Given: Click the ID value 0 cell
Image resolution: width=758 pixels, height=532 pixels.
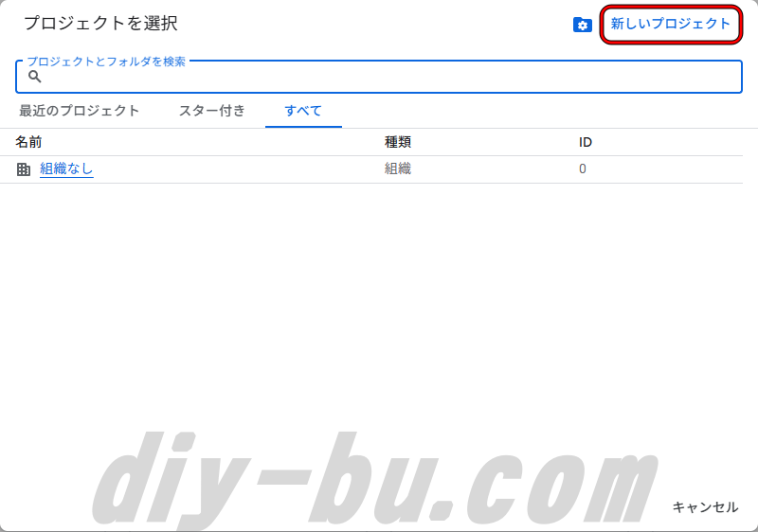Looking at the screenshot, I should pos(583,168).
